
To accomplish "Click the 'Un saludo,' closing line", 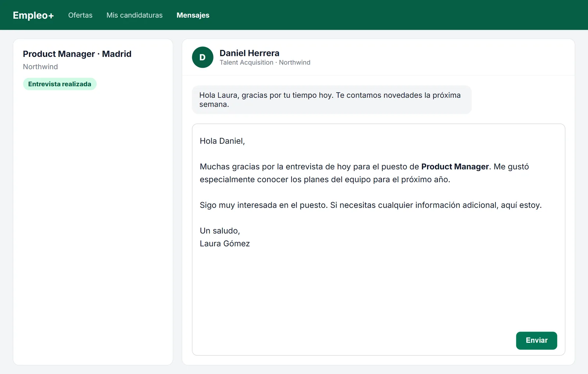I will pyautogui.click(x=220, y=231).
